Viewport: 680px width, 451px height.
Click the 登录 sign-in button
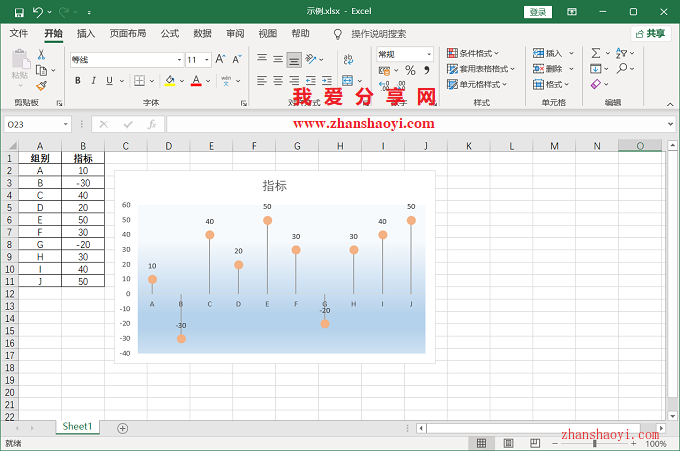coord(538,12)
